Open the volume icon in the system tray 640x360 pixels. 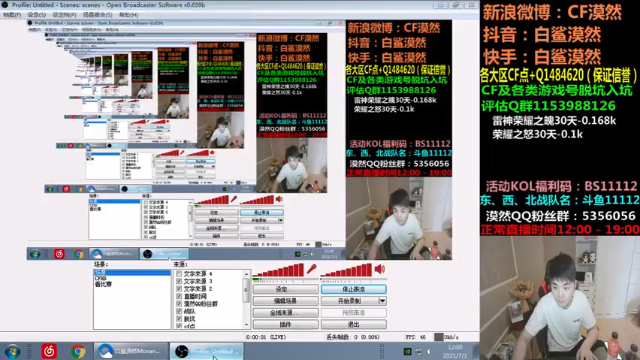[430, 351]
